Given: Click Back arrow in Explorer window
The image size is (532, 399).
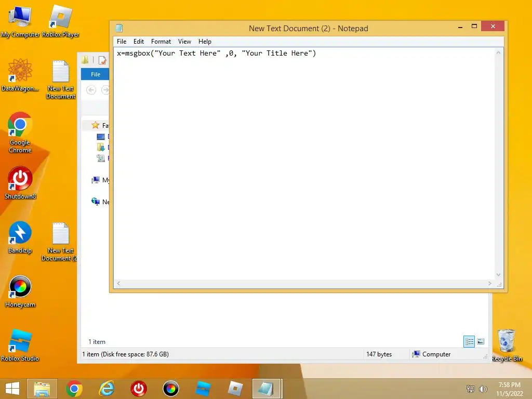Looking at the screenshot, I should pos(91,90).
